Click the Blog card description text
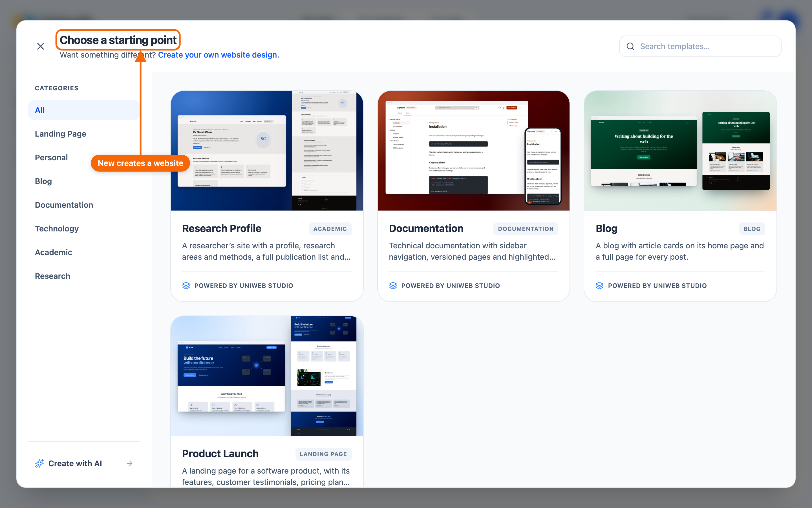This screenshot has width=812, height=508. tap(680, 251)
